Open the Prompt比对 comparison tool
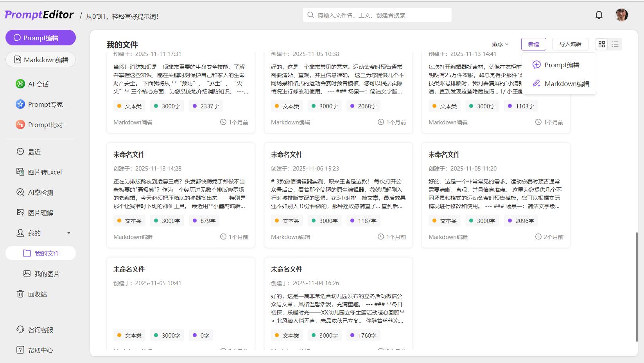This screenshot has height=363, width=644. pyautogui.click(x=44, y=124)
